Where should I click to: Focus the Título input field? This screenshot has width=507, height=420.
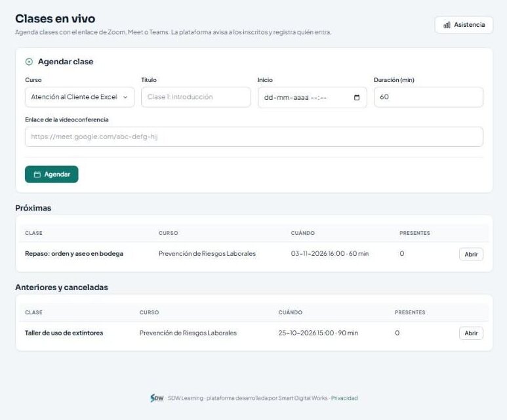[x=196, y=97]
